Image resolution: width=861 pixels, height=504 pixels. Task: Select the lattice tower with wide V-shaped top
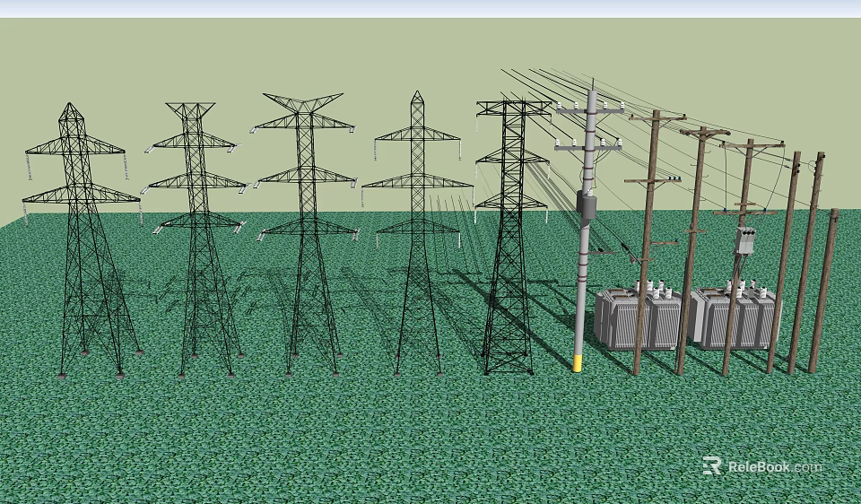(x=306, y=234)
